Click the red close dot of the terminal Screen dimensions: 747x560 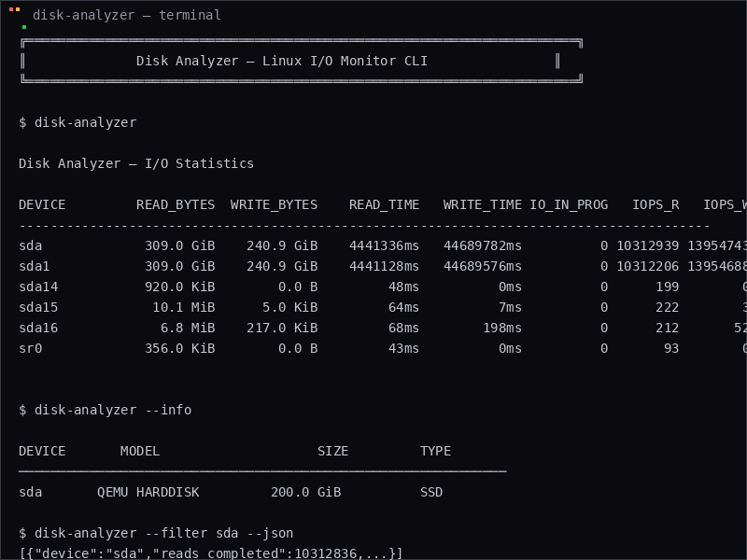[11, 9]
